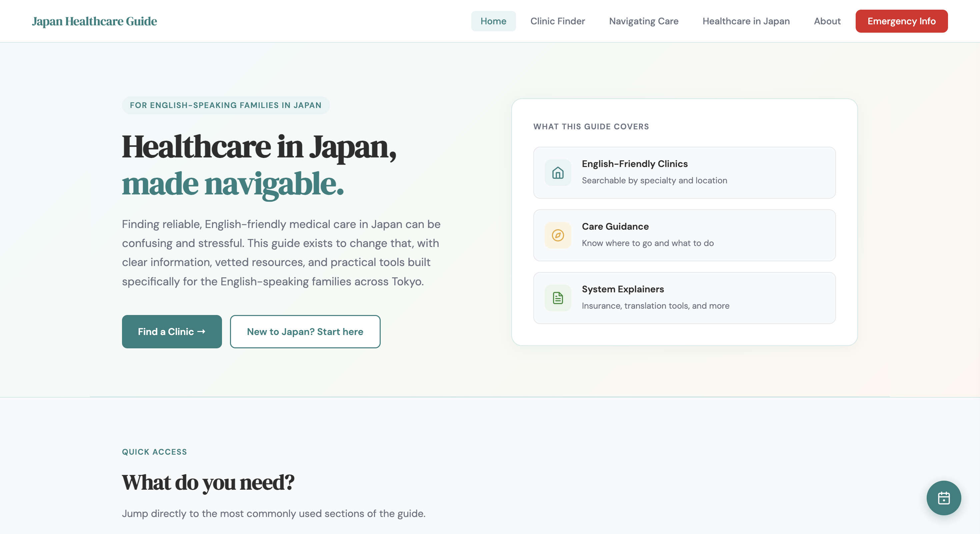Click the Find a Clinic button
980x534 pixels.
(172, 332)
